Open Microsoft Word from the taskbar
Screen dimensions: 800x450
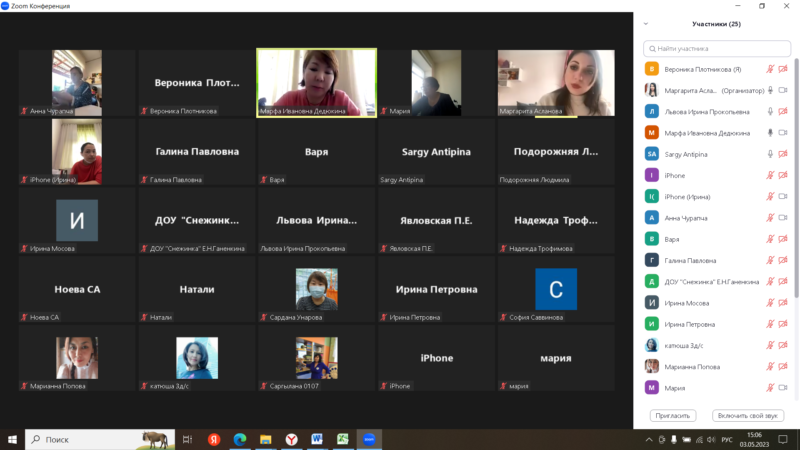tap(317, 439)
